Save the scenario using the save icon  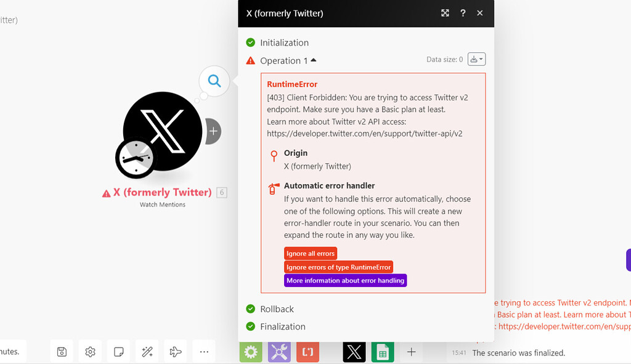click(x=62, y=352)
